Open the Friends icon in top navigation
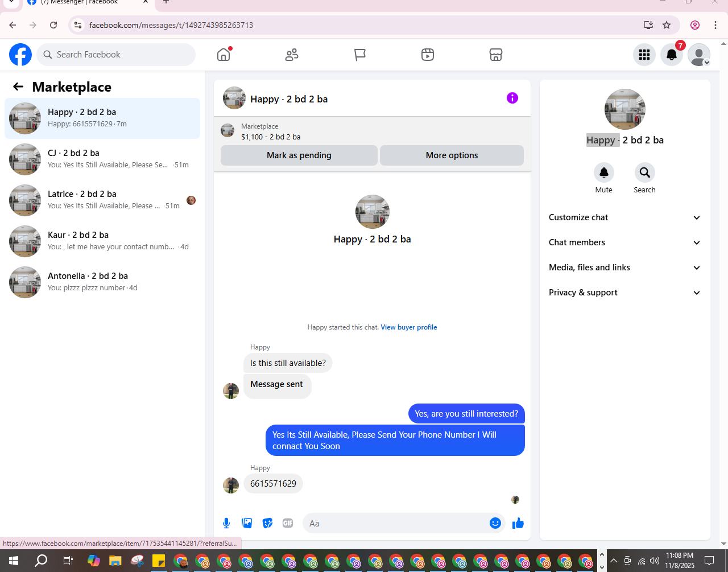The width and height of the screenshot is (728, 572). (292, 55)
